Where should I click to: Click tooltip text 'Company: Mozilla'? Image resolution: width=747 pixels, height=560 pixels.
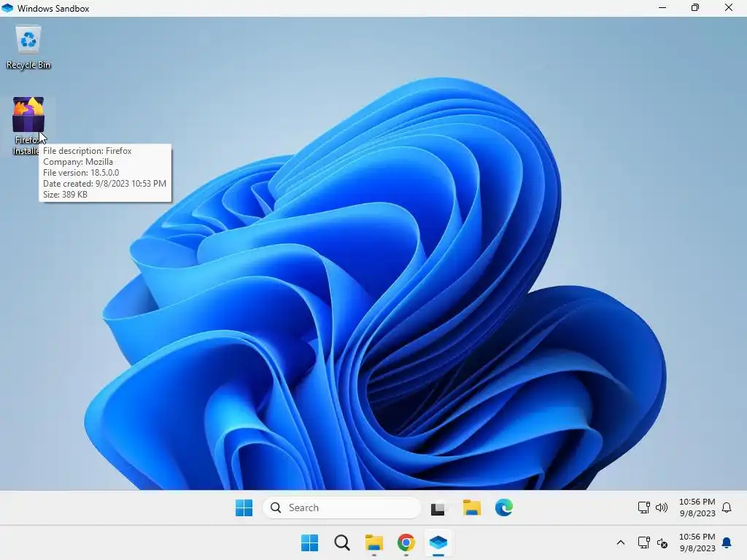click(77, 161)
